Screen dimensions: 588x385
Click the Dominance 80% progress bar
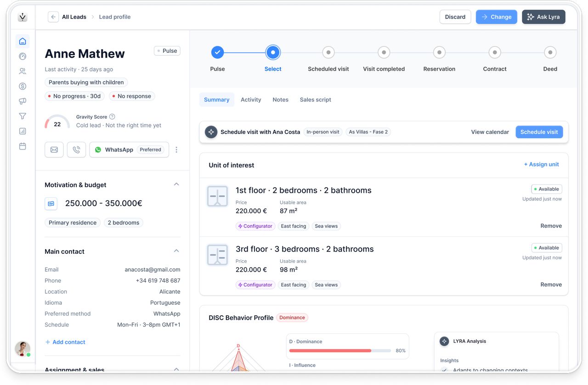[340, 351]
